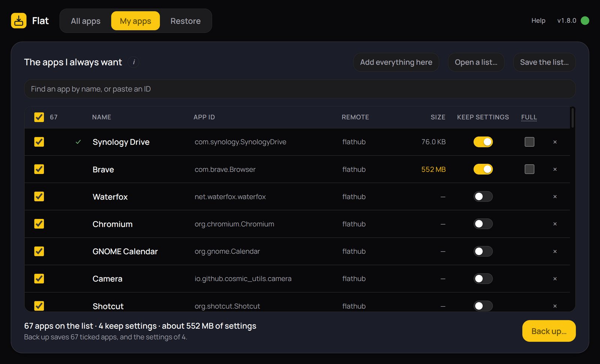Click the Save the list… button
The image size is (600, 364).
coord(544,62)
